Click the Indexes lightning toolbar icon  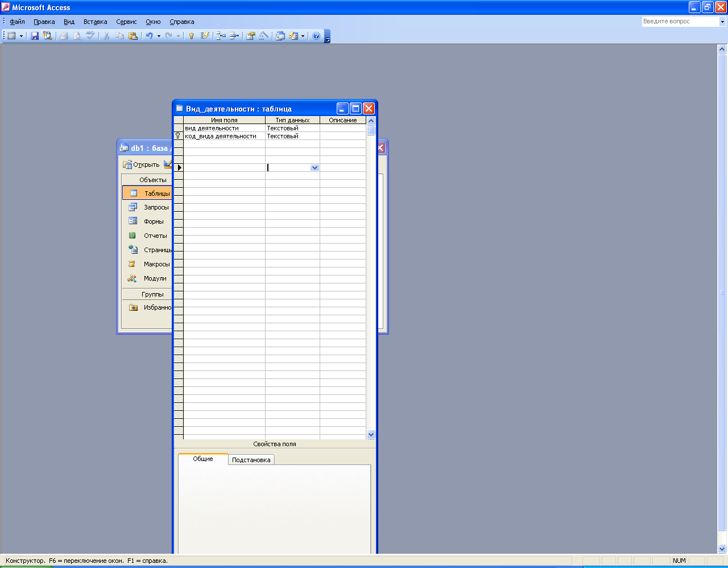point(205,36)
